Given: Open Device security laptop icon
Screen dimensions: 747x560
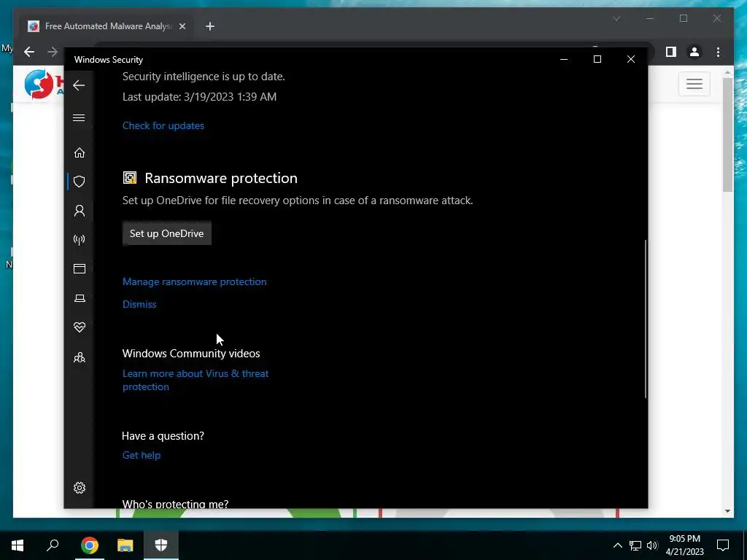Looking at the screenshot, I should [x=79, y=298].
